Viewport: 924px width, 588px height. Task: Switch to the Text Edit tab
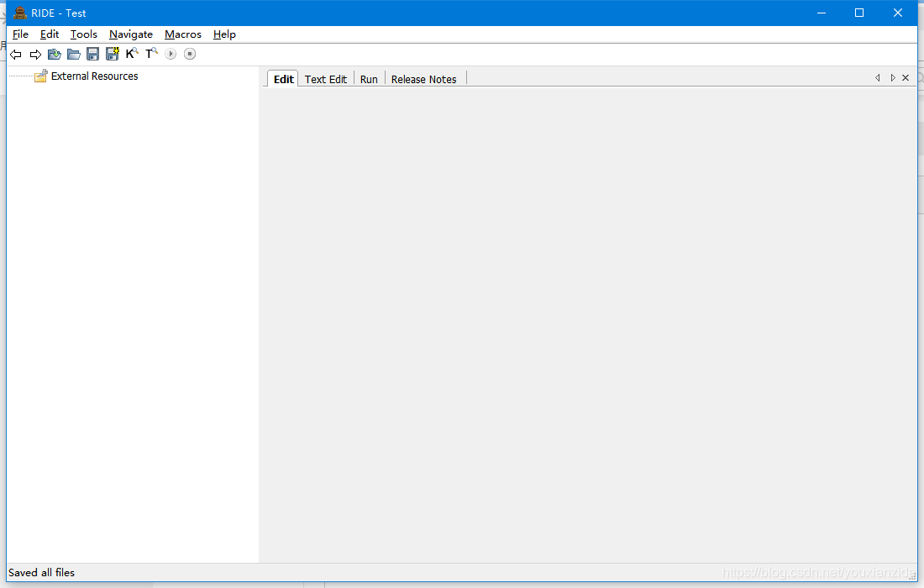pyautogui.click(x=326, y=78)
